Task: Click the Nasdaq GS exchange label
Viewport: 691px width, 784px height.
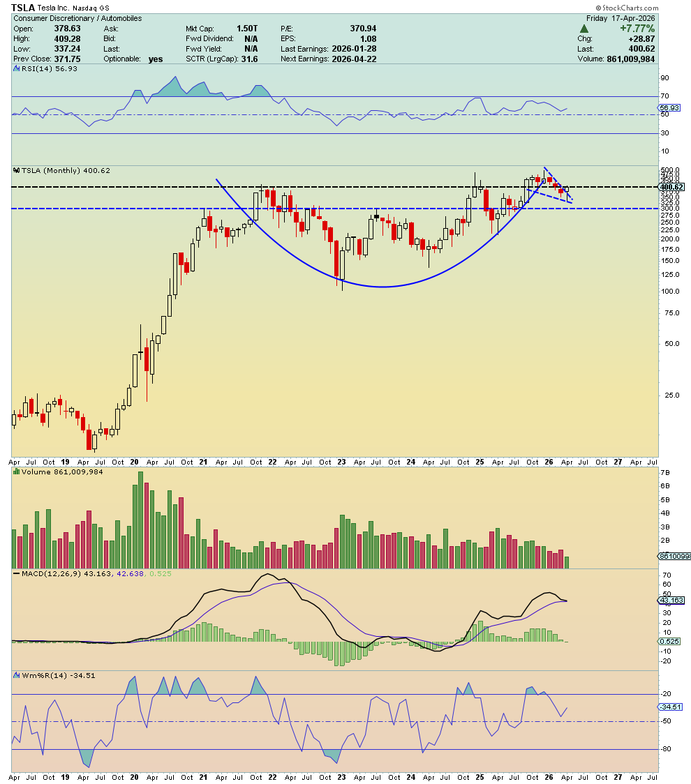Action: pos(91,8)
